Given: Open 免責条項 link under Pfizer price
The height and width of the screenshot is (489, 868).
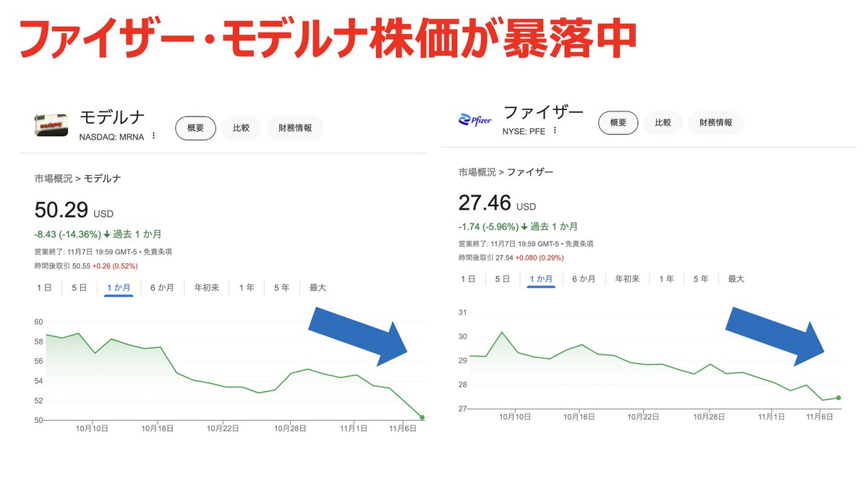Looking at the screenshot, I should 581,244.
